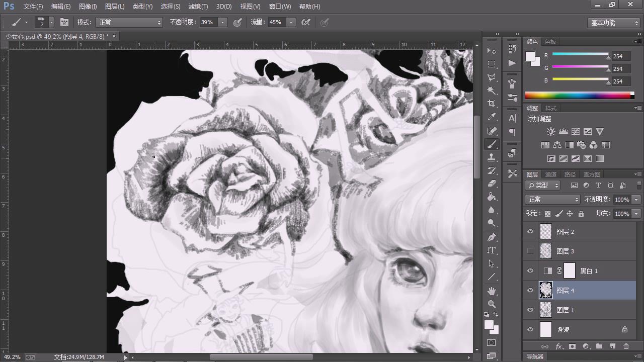Add a Color Balance adjustment
The image size is (644, 362).
click(x=557, y=145)
